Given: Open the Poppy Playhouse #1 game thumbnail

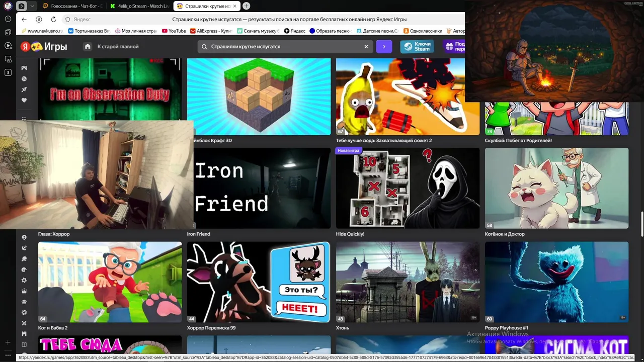Looking at the screenshot, I should point(556,282).
